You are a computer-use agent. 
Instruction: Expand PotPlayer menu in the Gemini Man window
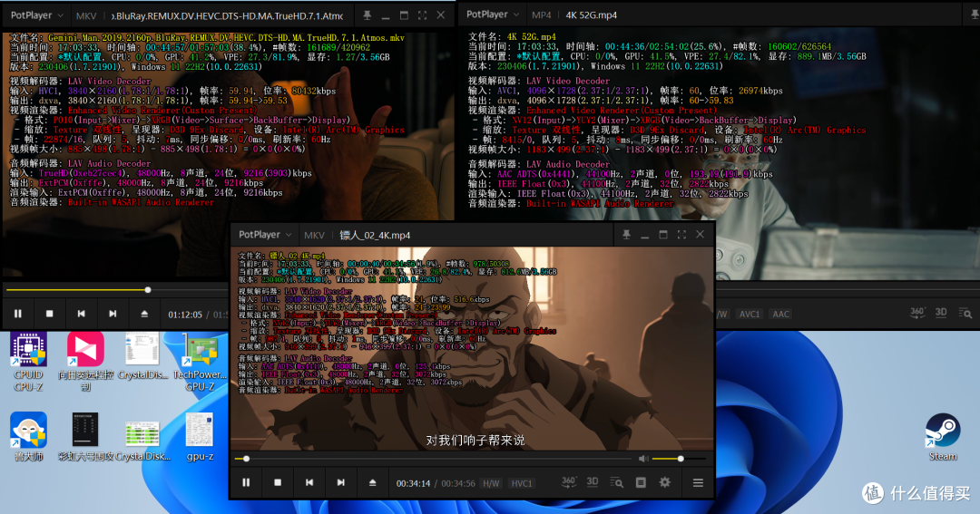[37, 15]
